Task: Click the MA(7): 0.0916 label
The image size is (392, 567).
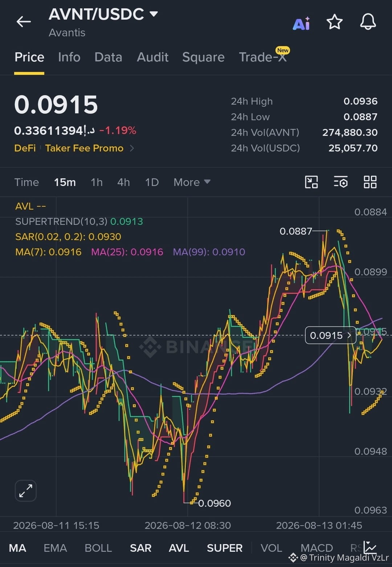Action: (x=48, y=252)
